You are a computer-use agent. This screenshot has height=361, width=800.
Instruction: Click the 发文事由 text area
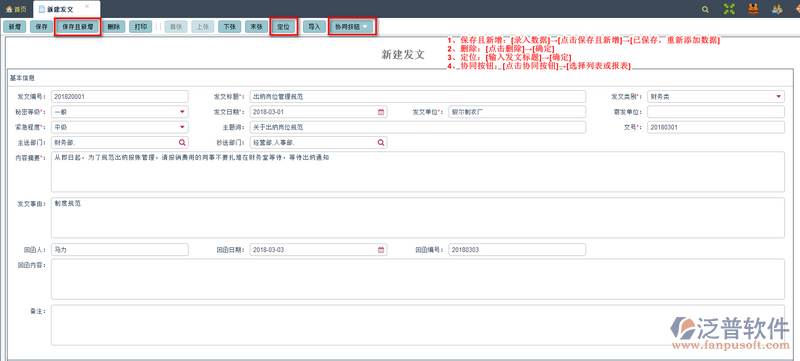coord(418,218)
